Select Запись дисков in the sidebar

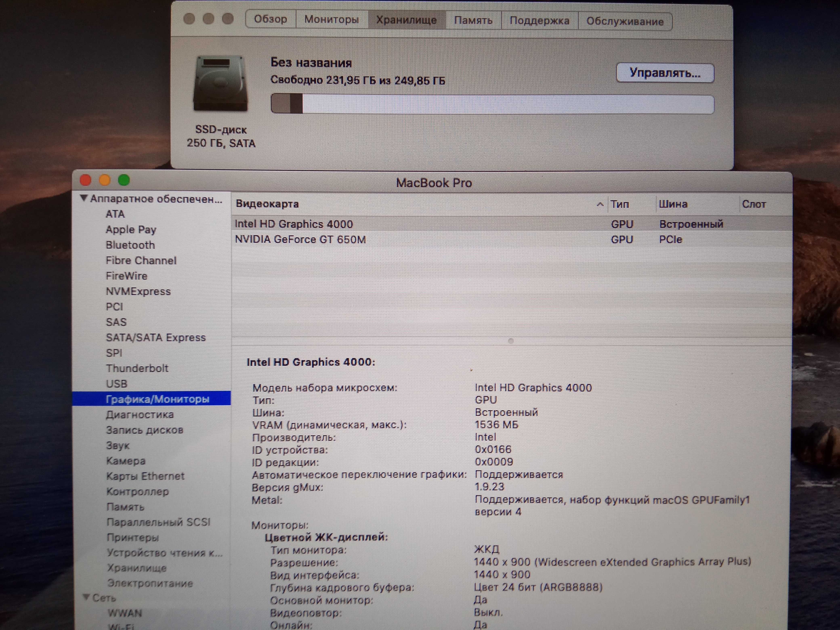[x=145, y=430]
